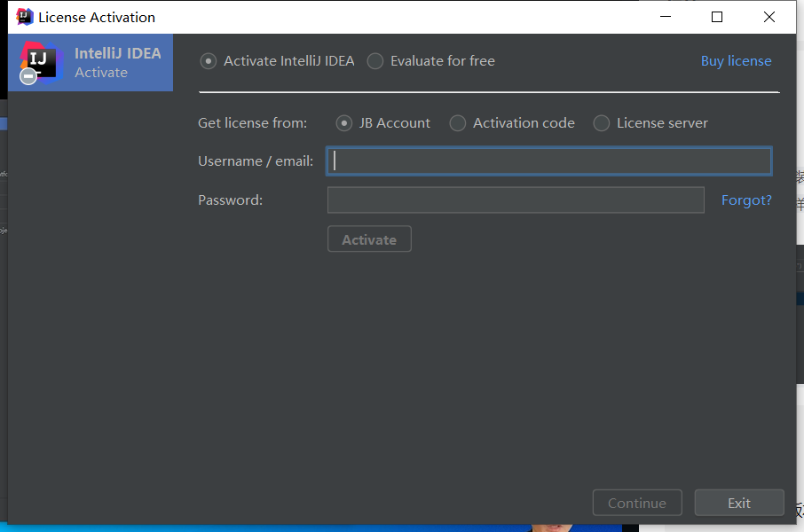Click the License Activation title text

coord(97,18)
